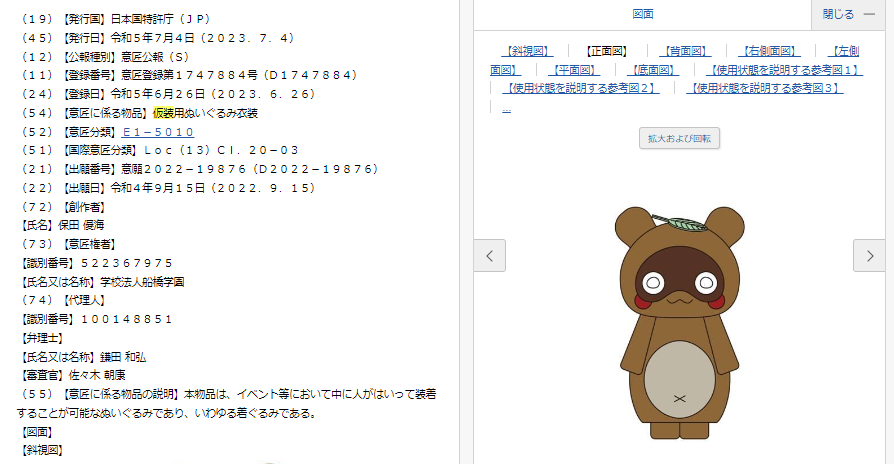Image resolution: width=894 pixels, height=464 pixels.
Task: Click the 【斜視図】 heading in the text
Action: tap(42, 450)
